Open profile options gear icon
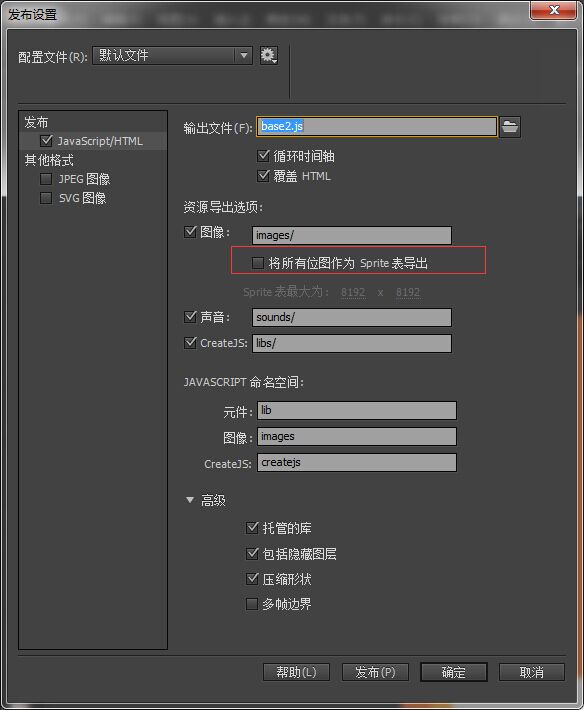Screen dimensions: 584x710 [268, 56]
